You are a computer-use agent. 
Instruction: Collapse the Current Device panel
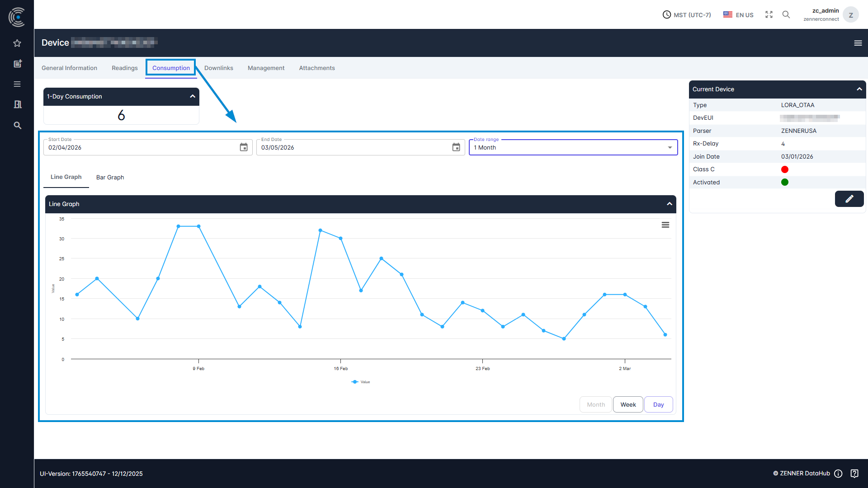(x=859, y=89)
